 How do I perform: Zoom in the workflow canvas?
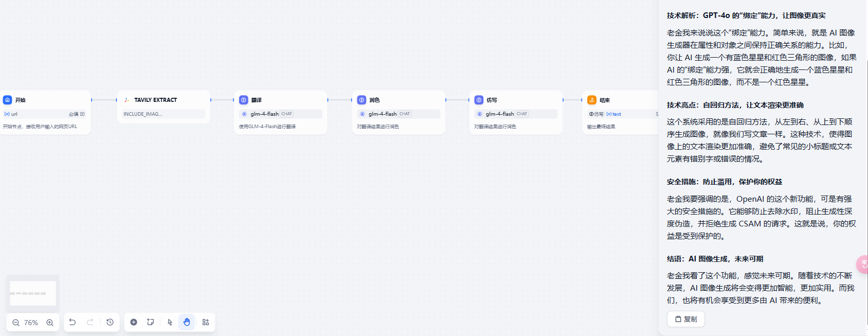pyautogui.click(x=50, y=323)
